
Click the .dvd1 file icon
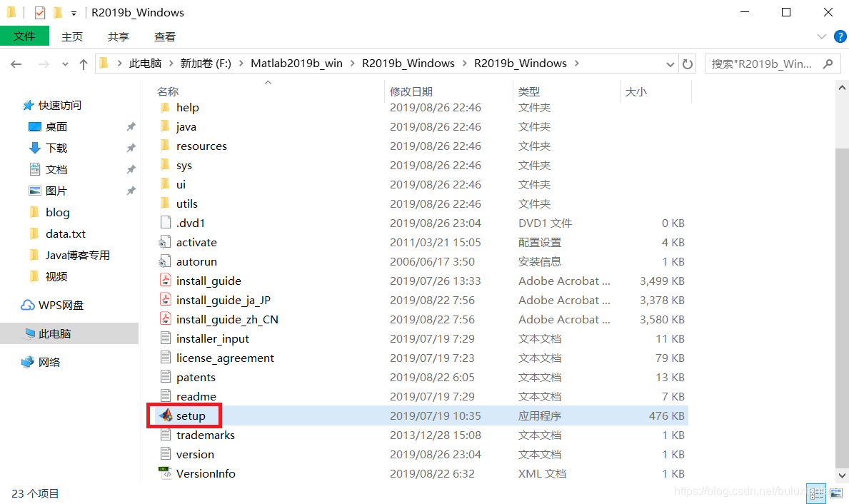coord(166,223)
